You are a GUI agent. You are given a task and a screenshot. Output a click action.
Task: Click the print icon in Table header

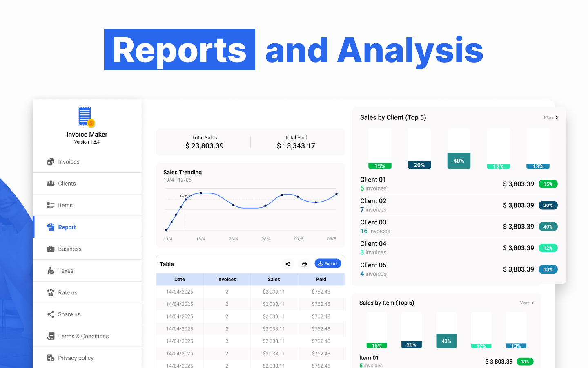tap(304, 264)
